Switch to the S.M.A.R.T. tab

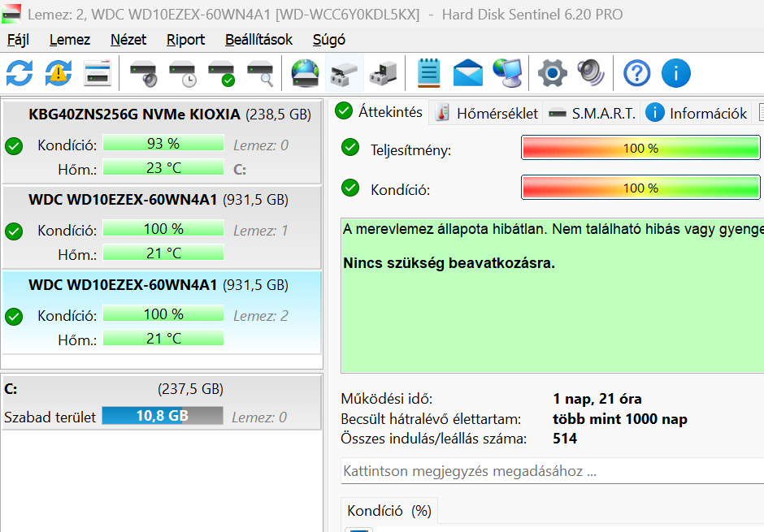point(592,114)
